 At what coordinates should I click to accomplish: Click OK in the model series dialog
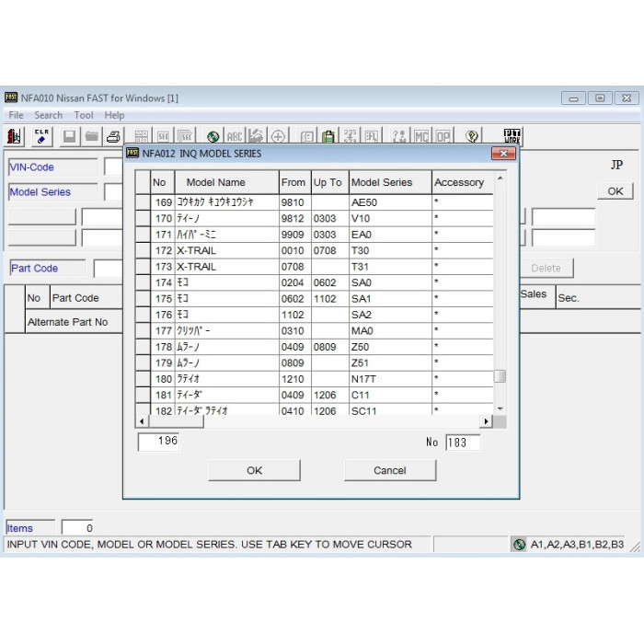(x=254, y=470)
